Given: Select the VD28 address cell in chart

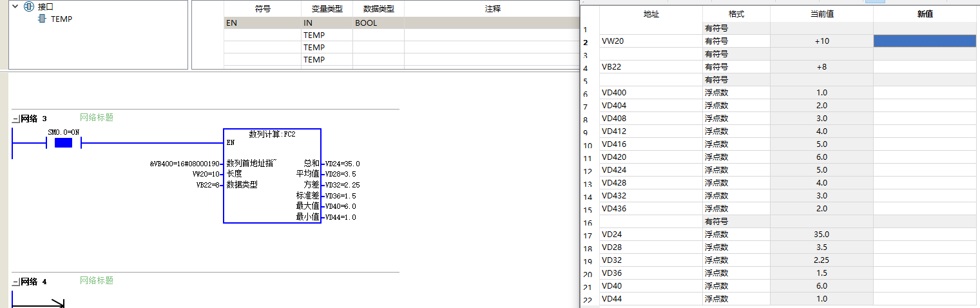Looking at the screenshot, I should pos(651,247).
